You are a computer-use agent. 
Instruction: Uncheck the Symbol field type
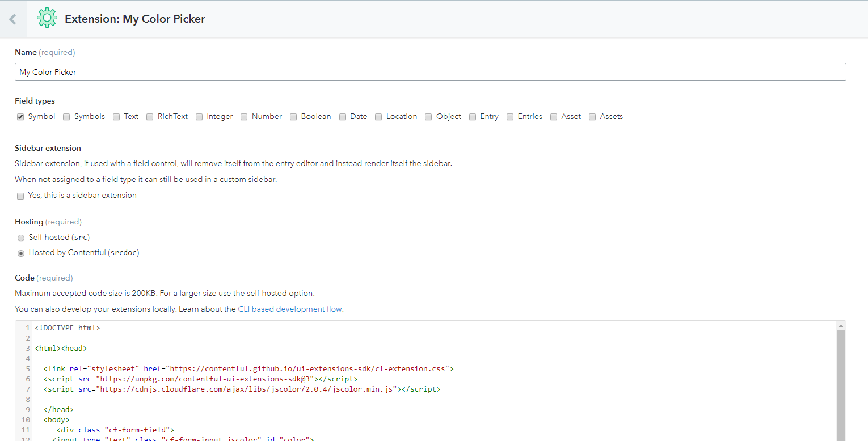[x=20, y=117]
